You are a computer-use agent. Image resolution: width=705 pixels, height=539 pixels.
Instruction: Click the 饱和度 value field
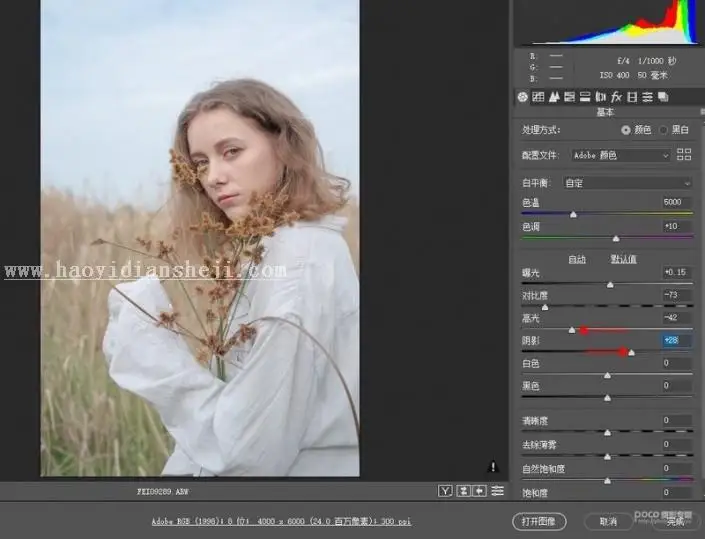coord(676,492)
